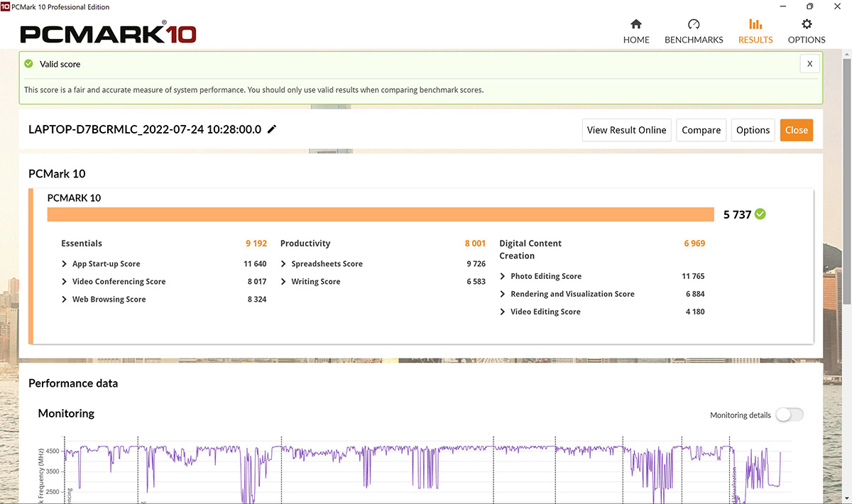Select the Results tab
The image size is (852, 504).
click(755, 32)
